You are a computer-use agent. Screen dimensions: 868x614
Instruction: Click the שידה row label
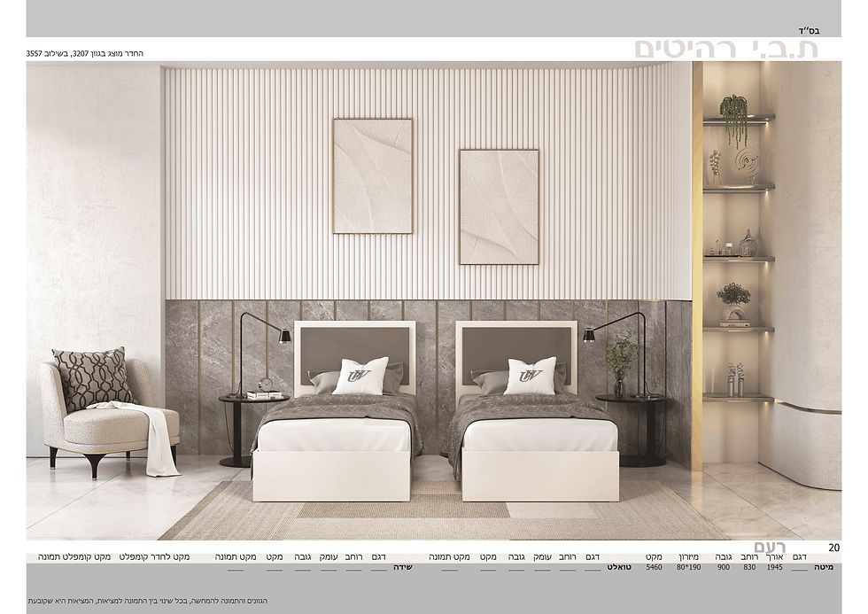[x=403, y=568]
